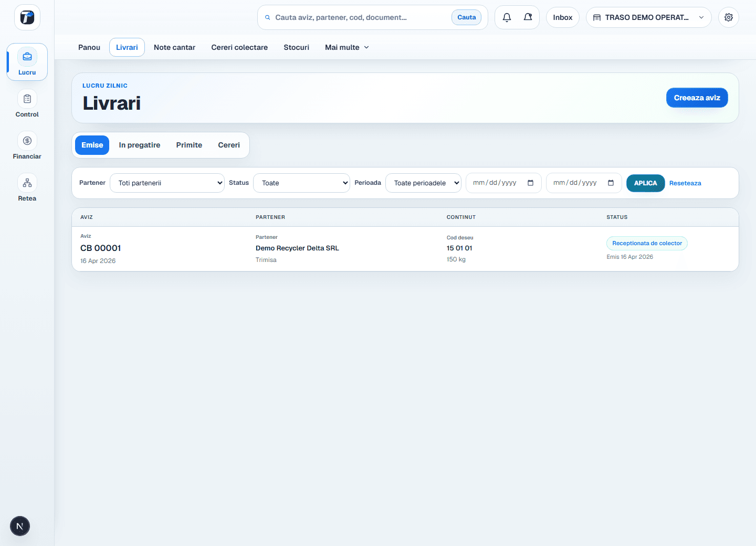This screenshot has width=756, height=546.
Task: Expand the TRASO DEMO OPERAT... company selector
Action: (649, 17)
